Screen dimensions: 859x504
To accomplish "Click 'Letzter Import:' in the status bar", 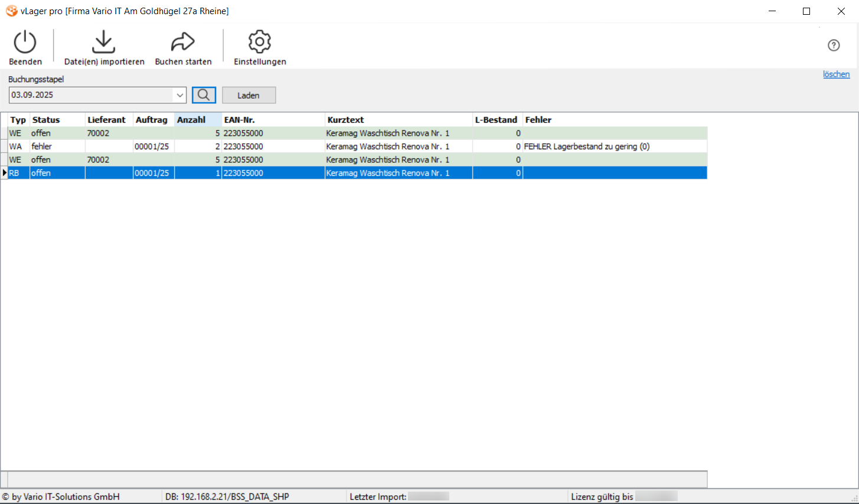I will [x=378, y=497].
